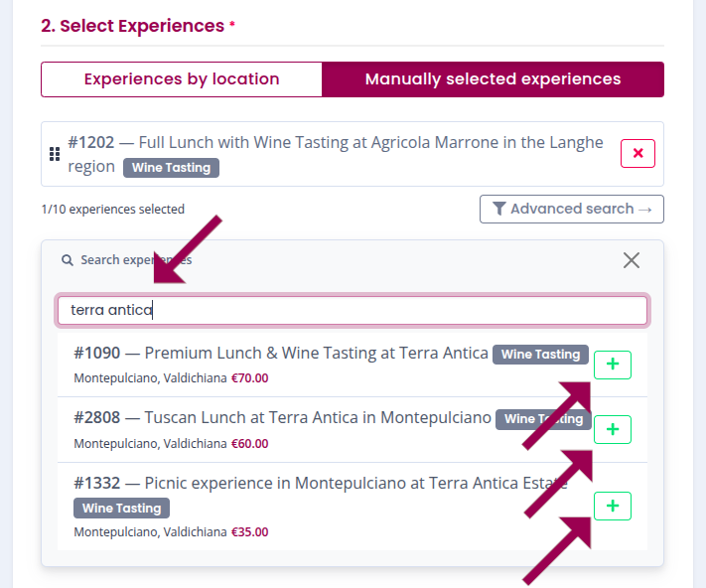
Task: Click Wine Tasting badge on Picnic result #1332
Action: 121,509
